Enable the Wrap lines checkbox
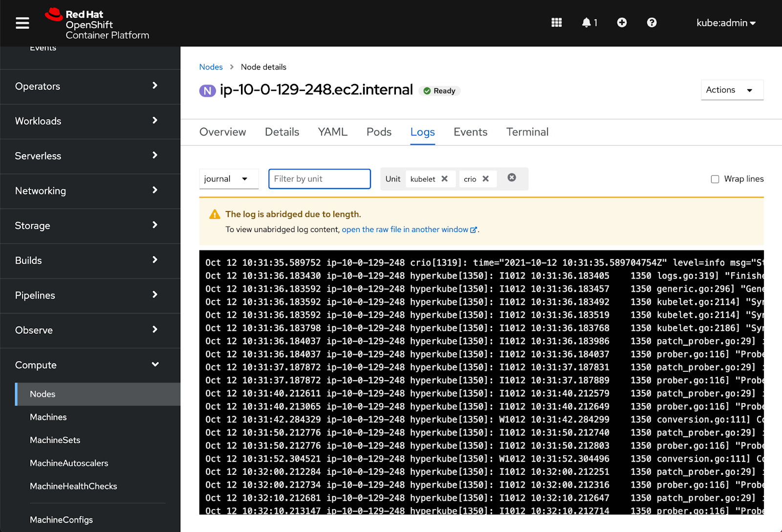 coord(715,179)
